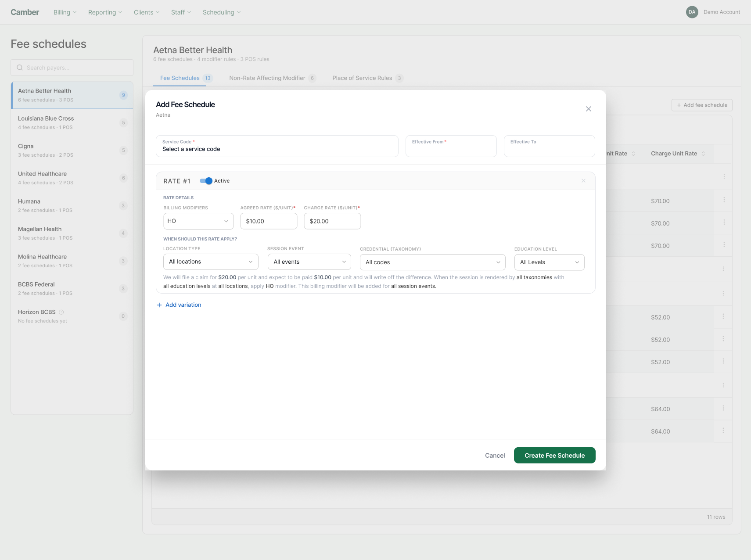Sort by Charge Unit Rate column icon
751x560 pixels.
tap(703, 154)
